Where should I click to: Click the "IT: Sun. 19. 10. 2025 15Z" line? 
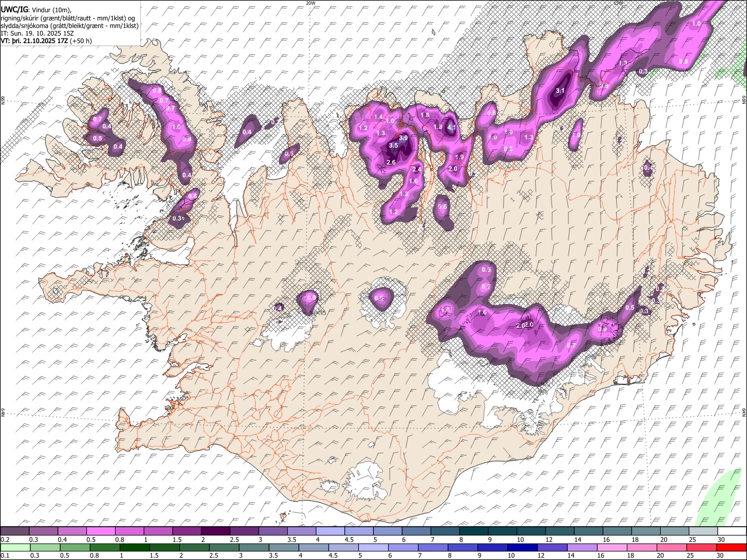pos(37,33)
